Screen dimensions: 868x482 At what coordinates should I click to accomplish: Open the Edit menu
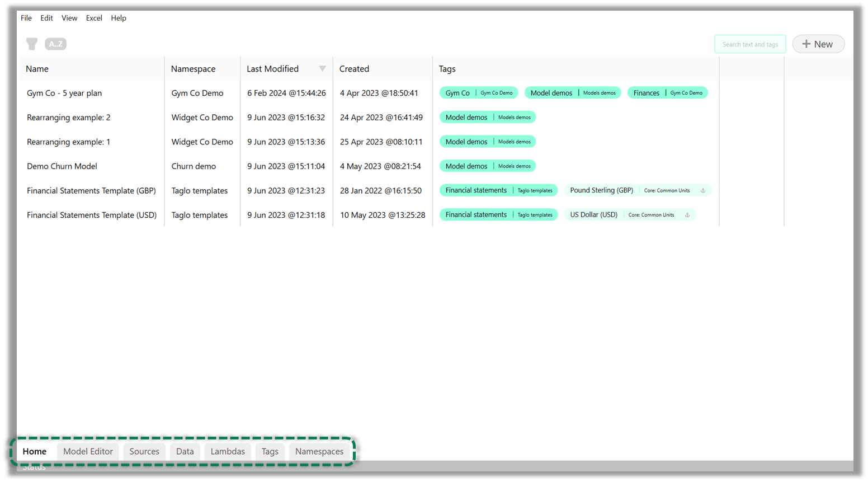46,17
